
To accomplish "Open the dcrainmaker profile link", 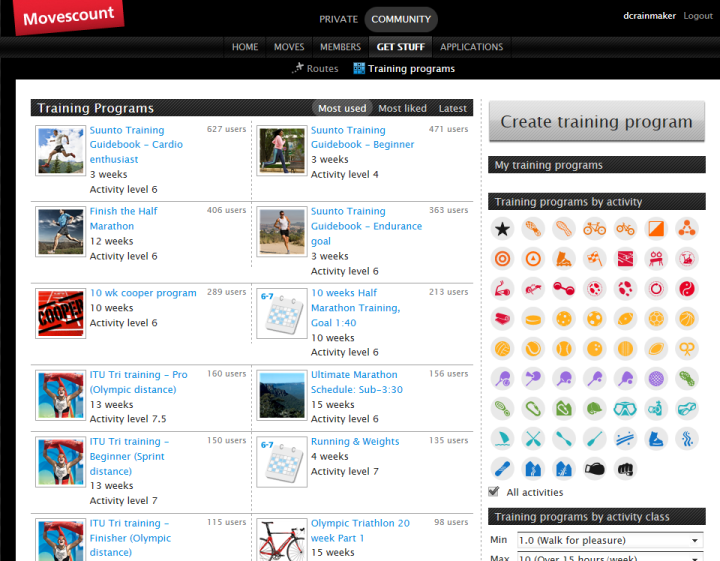I will 649,16.
